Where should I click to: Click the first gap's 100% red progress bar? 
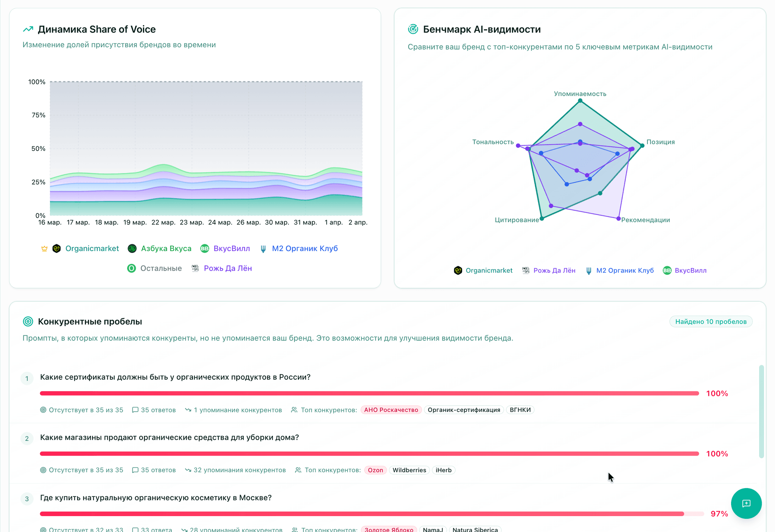(369, 393)
